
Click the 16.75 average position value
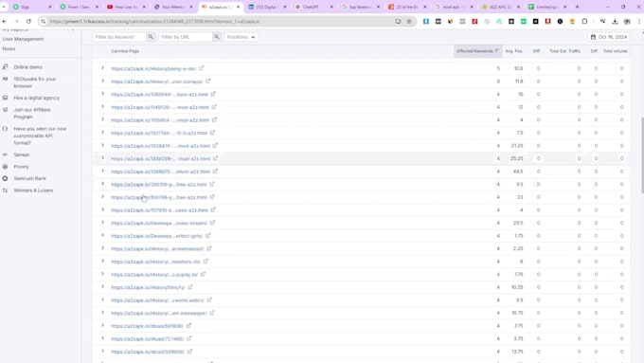pyautogui.click(x=517, y=313)
